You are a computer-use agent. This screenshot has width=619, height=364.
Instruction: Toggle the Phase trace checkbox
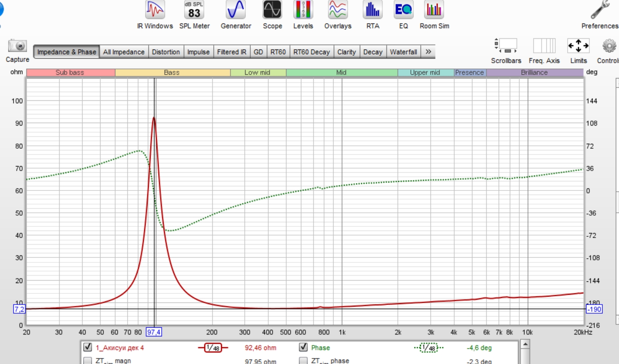point(303,347)
